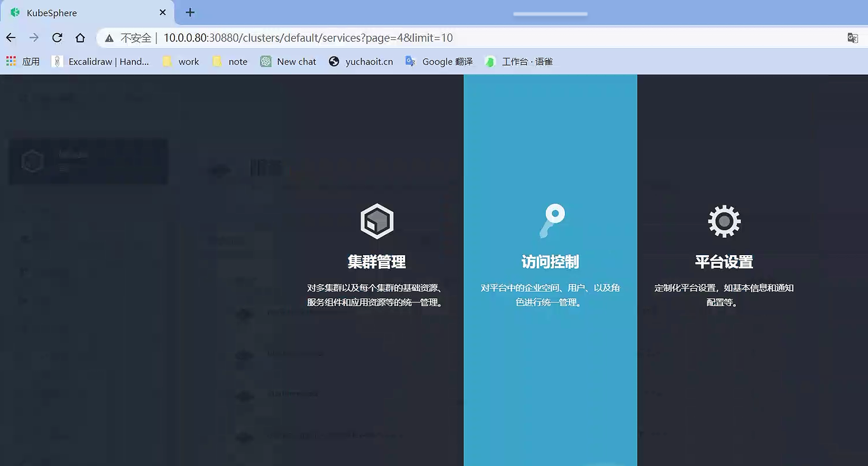Open 集群管理 cluster management title

[x=377, y=262]
